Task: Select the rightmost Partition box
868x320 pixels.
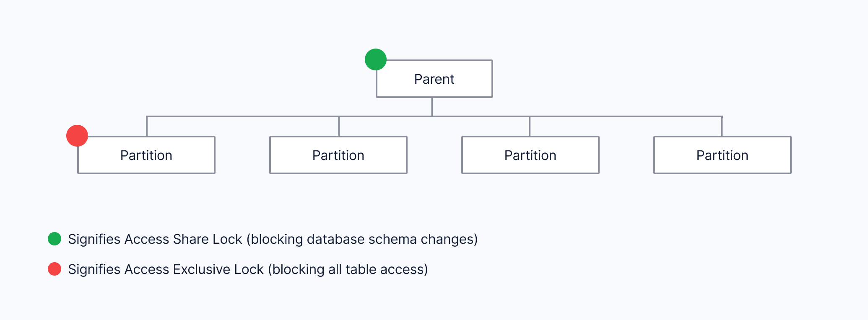Action: coord(722,155)
